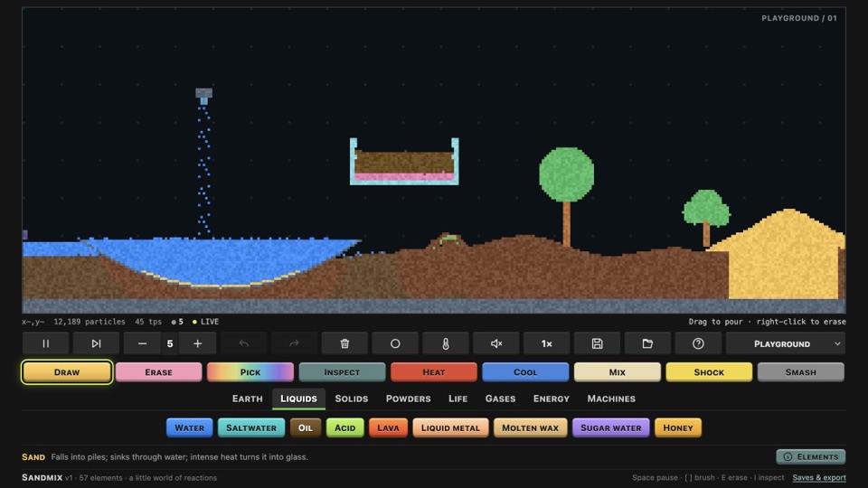The height and width of the screenshot is (488, 868).
Task: Click the undo arrow icon
Action: pos(243,343)
